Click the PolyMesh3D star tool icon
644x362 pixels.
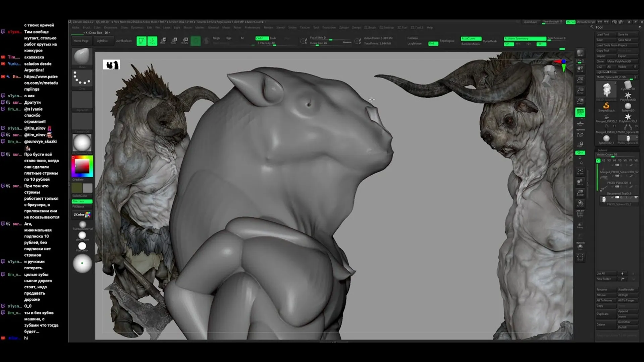tap(628, 96)
